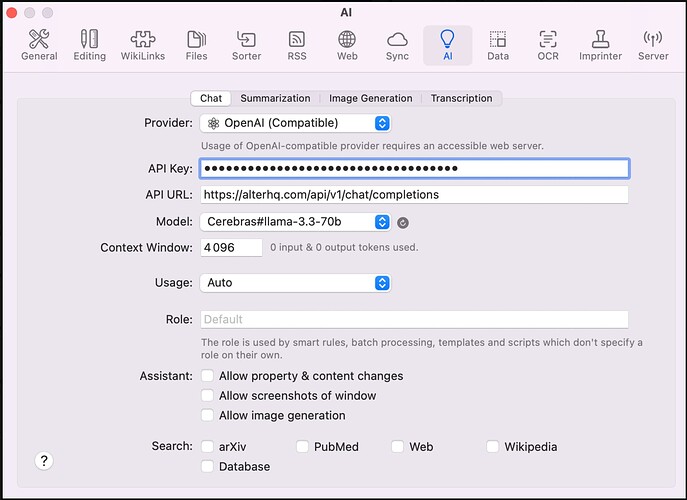Screen dimensions: 687x500
Task: Switch to the Summarization tab
Action: 275,98
